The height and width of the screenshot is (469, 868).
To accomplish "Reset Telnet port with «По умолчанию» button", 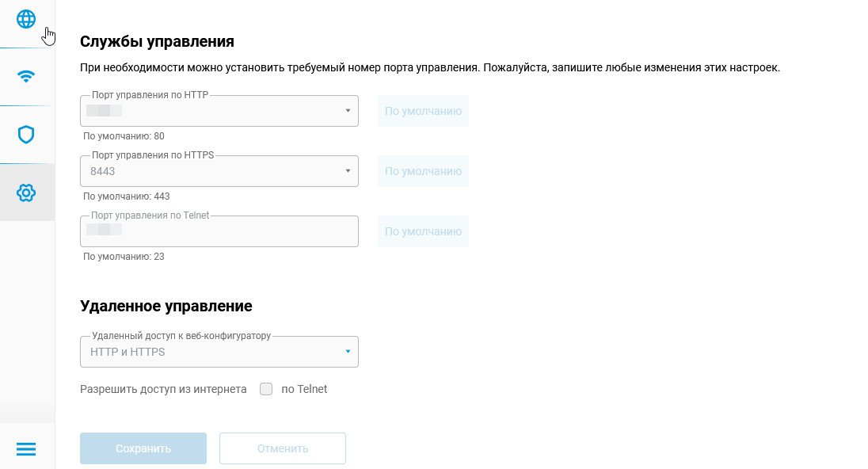I will pos(423,231).
